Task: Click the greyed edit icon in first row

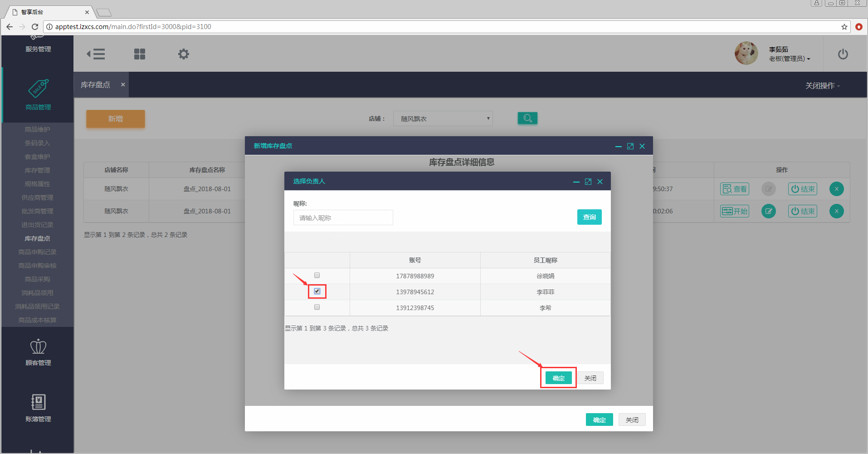Action: click(768, 189)
